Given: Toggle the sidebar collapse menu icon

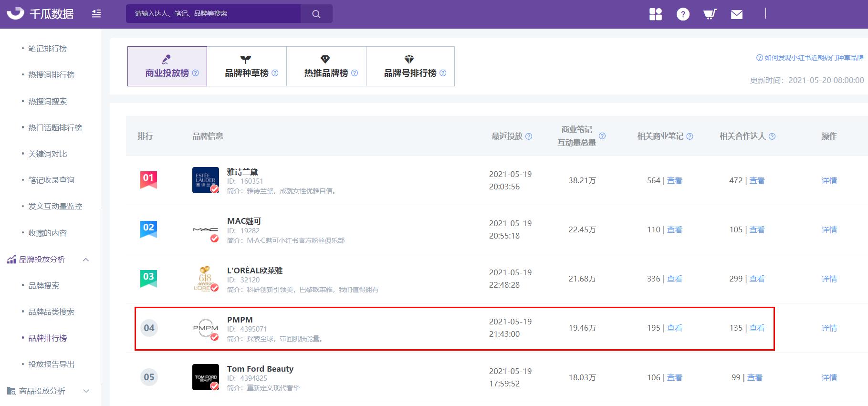Looking at the screenshot, I should point(96,14).
